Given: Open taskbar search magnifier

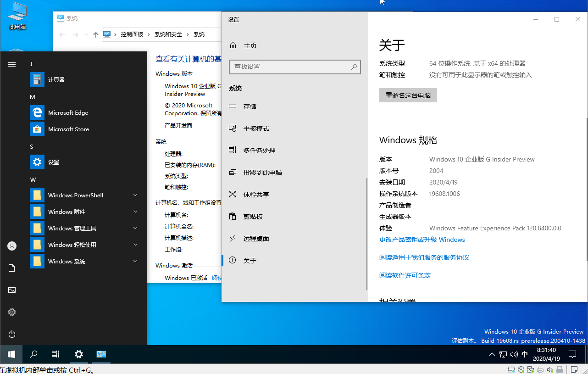Looking at the screenshot, I should (33, 354).
